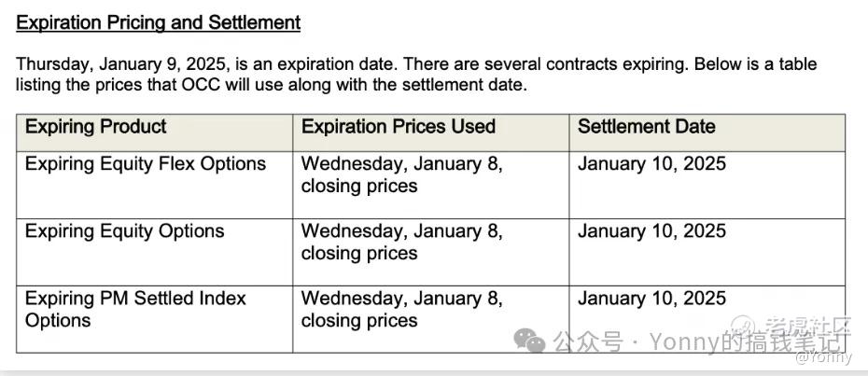Select the 'Expiring Equity Flex Options' cell
The width and height of the screenshot is (868, 376).
pyautogui.click(x=146, y=164)
